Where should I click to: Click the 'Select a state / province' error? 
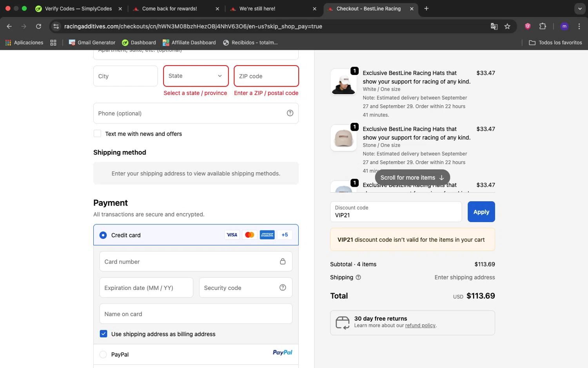[x=195, y=93]
